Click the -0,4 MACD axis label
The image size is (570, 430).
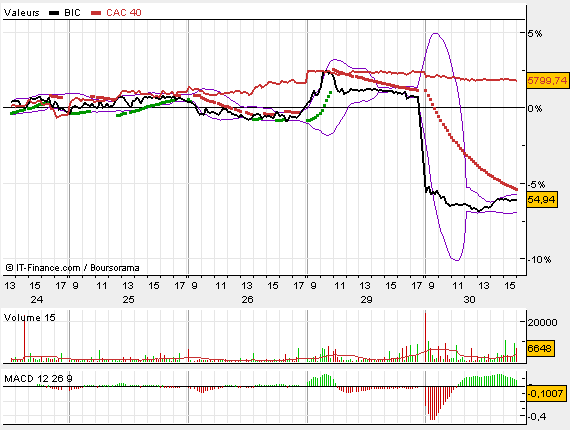pos(537,417)
